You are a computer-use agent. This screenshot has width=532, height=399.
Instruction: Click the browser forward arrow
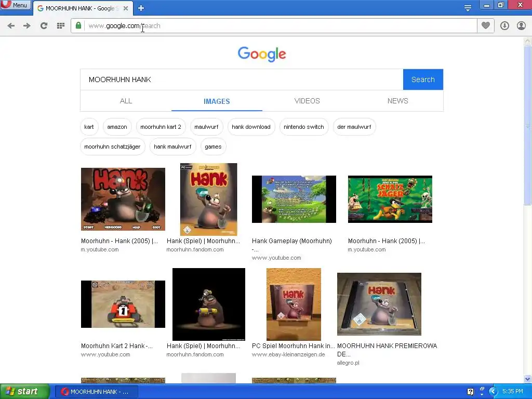click(27, 26)
